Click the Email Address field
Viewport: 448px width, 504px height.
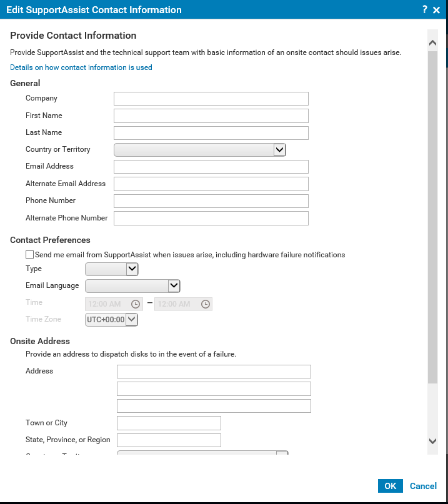(211, 166)
